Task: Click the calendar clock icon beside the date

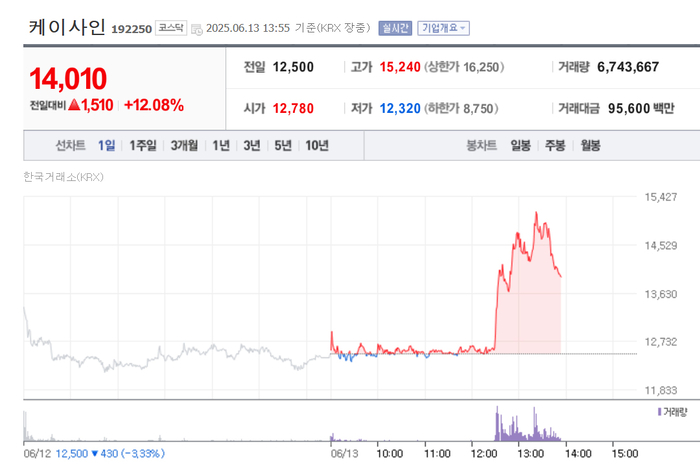Action: [x=196, y=29]
